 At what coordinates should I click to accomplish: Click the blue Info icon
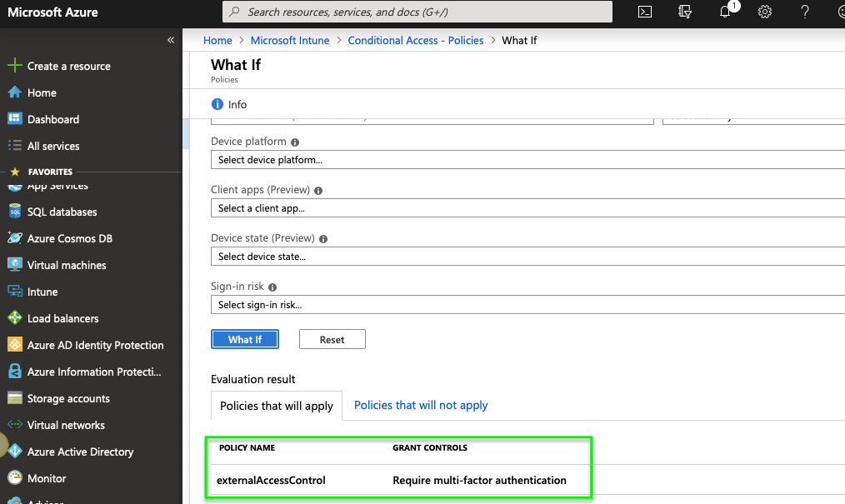[x=217, y=104]
